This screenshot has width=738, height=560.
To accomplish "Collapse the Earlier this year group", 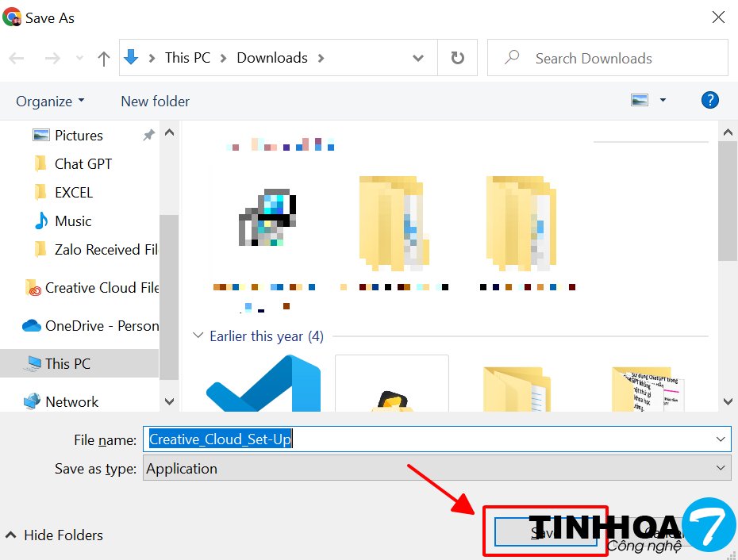I will (198, 336).
